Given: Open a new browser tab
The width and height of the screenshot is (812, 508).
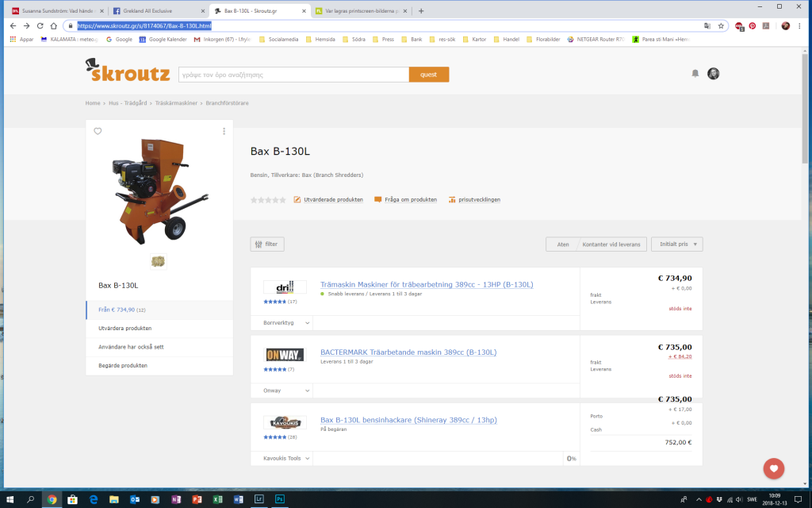Looking at the screenshot, I should click(x=421, y=11).
